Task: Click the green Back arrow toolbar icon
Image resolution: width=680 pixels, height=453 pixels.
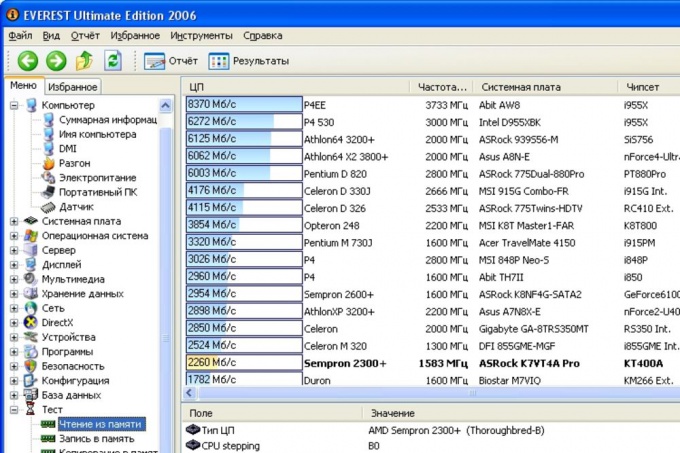Action: coord(28,61)
